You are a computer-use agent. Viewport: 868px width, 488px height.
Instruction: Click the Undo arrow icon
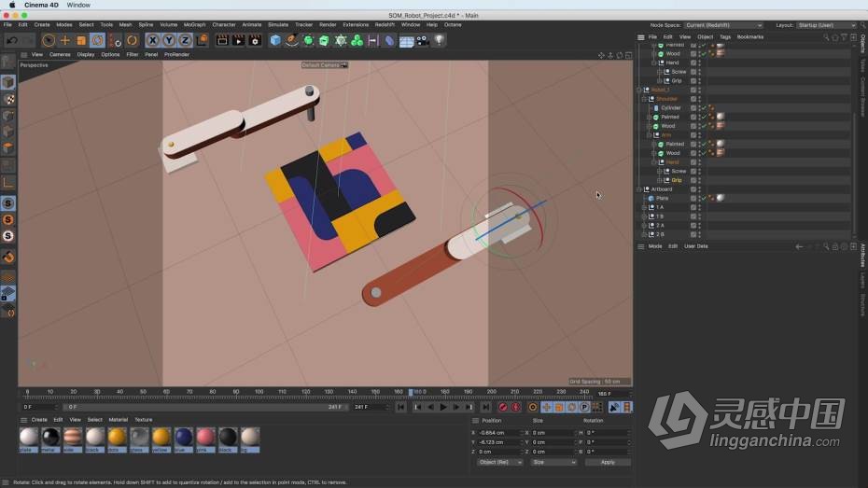tap(11, 40)
